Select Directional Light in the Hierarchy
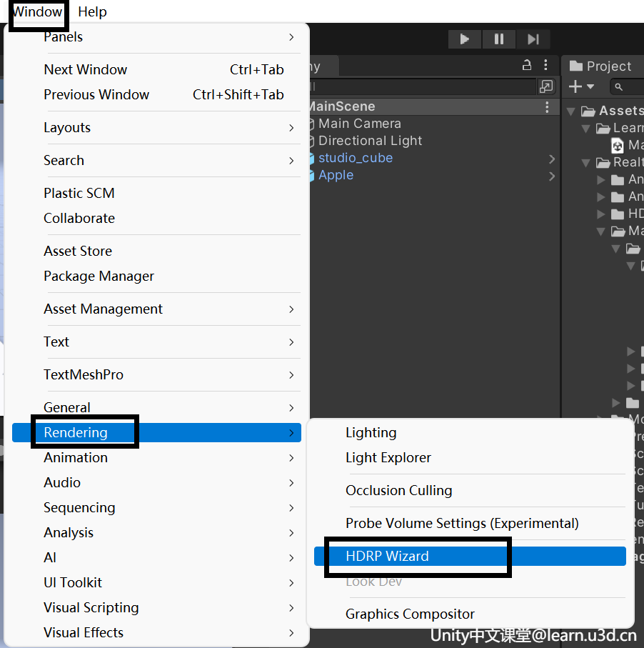This screenshot has width=644, height=648. [370, 141]
